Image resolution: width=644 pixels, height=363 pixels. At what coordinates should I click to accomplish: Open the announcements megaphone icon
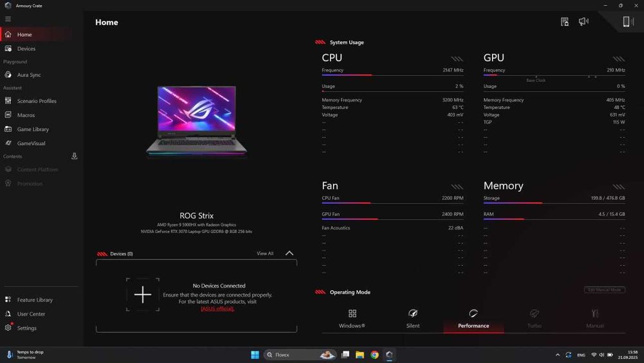[583, 21]
